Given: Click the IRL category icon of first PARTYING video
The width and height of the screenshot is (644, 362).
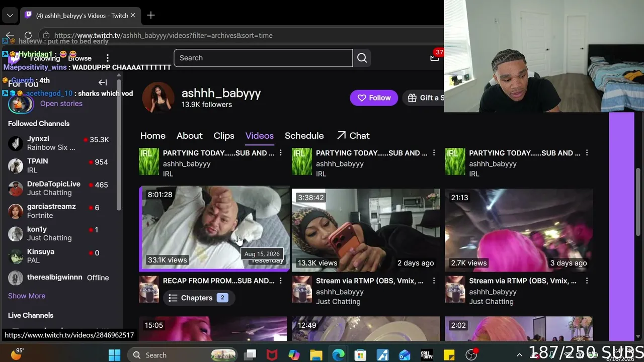Looking at the screenshot, I should (x=149, y=161).
